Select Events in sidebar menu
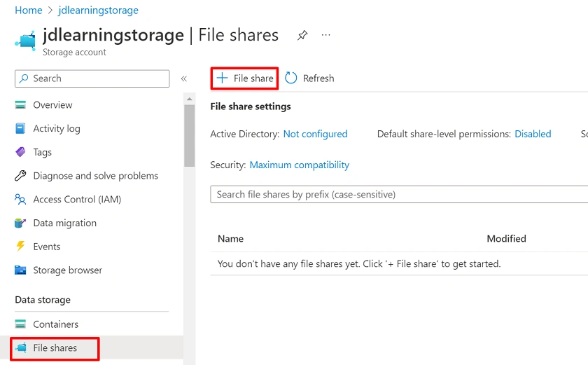This screenshot has width=588, height=365. [x=46, y=247]
